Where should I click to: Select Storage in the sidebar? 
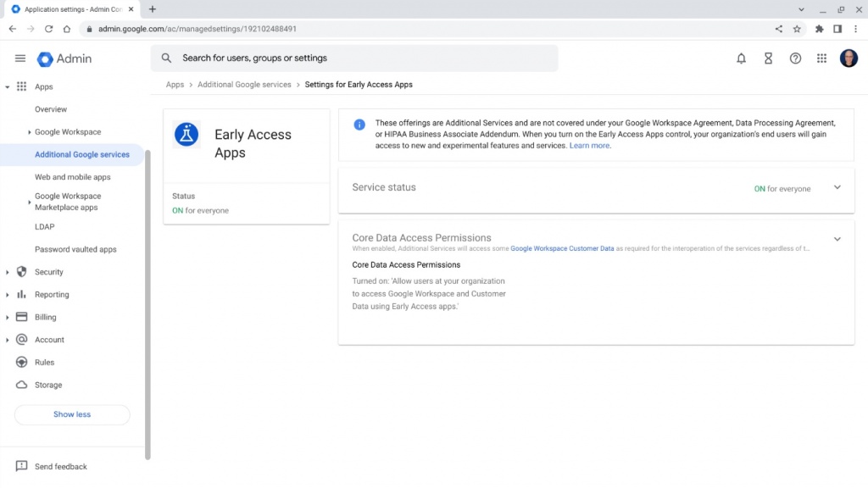48,385
